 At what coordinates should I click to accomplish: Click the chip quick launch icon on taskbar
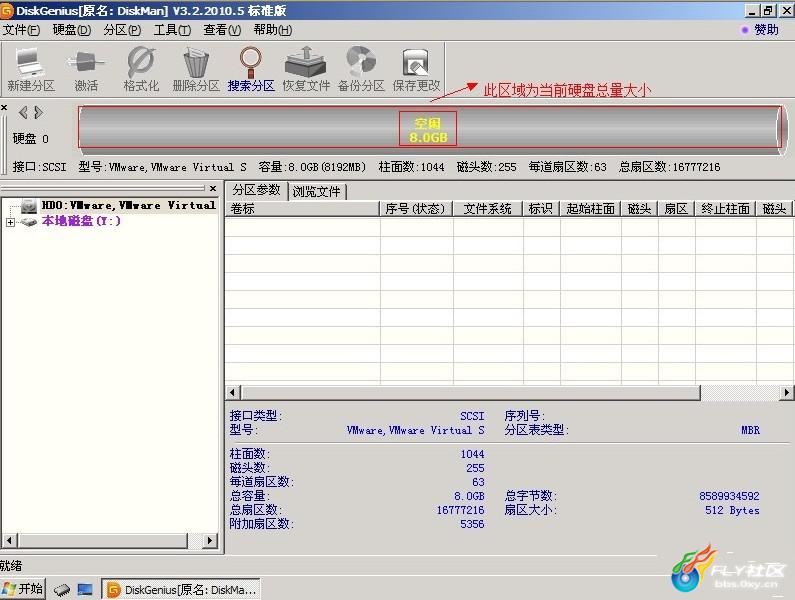pyautogui.click(x=62, y=589)
